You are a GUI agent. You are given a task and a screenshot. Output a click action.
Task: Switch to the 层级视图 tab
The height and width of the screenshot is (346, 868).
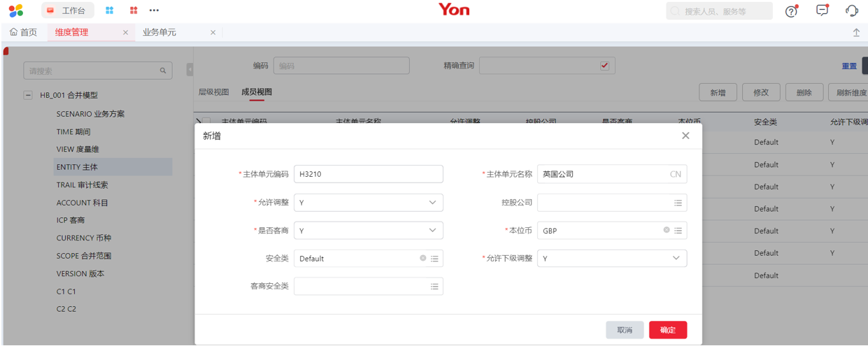213,92
